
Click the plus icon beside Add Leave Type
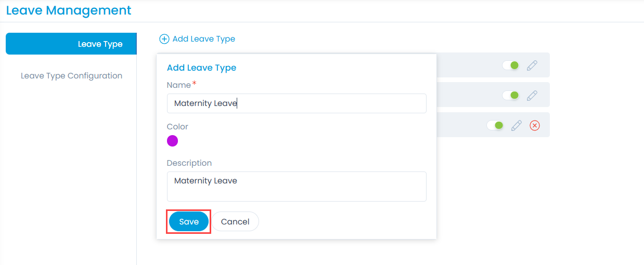pos(164,39)
